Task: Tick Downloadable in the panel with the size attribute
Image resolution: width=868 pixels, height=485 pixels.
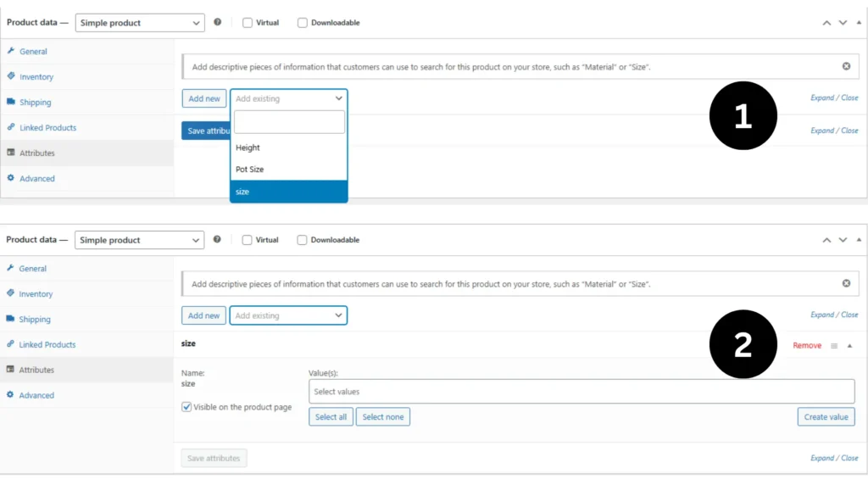Action: pos(302,240)
